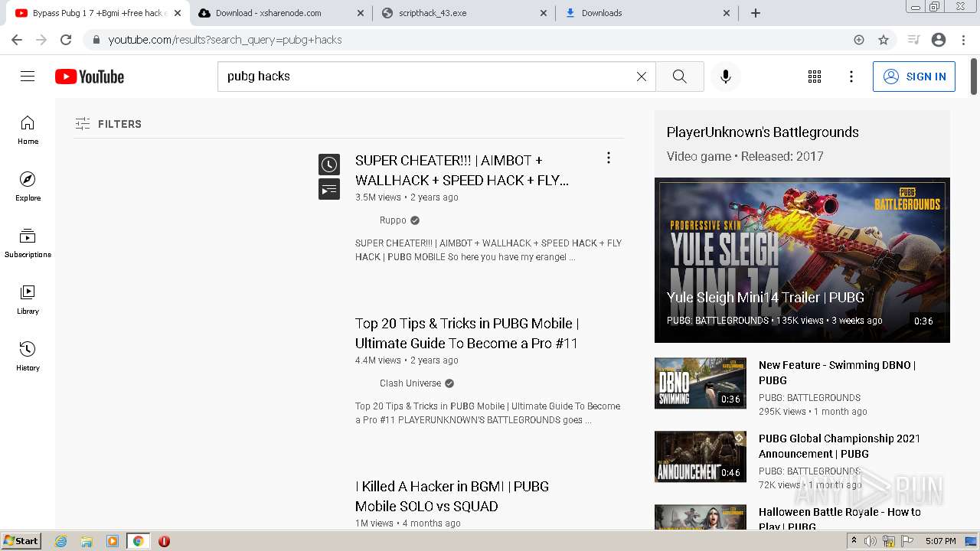Image resolution: width=980 pixels, height=551 pixels.
Task: Open Chrome three-dot menu
Action: point(963,40)
